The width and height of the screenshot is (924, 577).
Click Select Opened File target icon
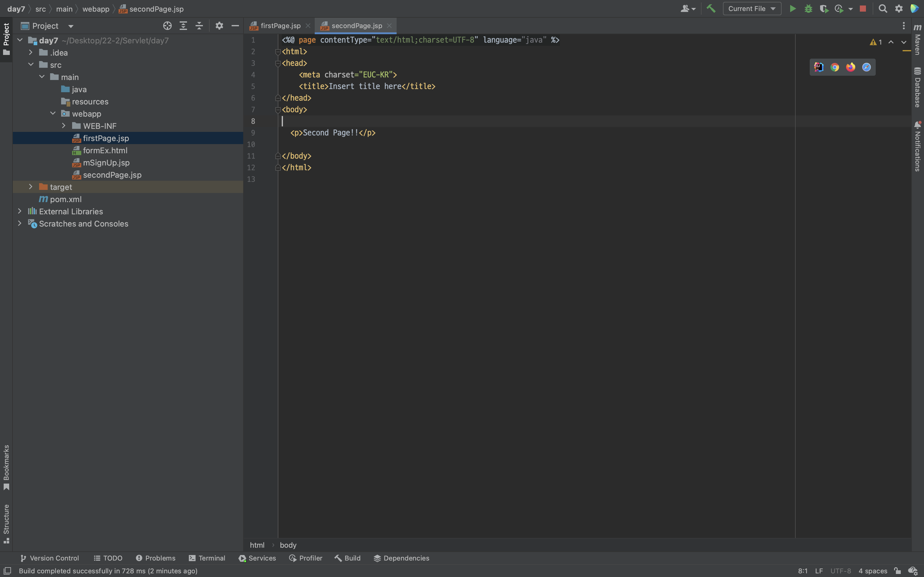(167, 26)
